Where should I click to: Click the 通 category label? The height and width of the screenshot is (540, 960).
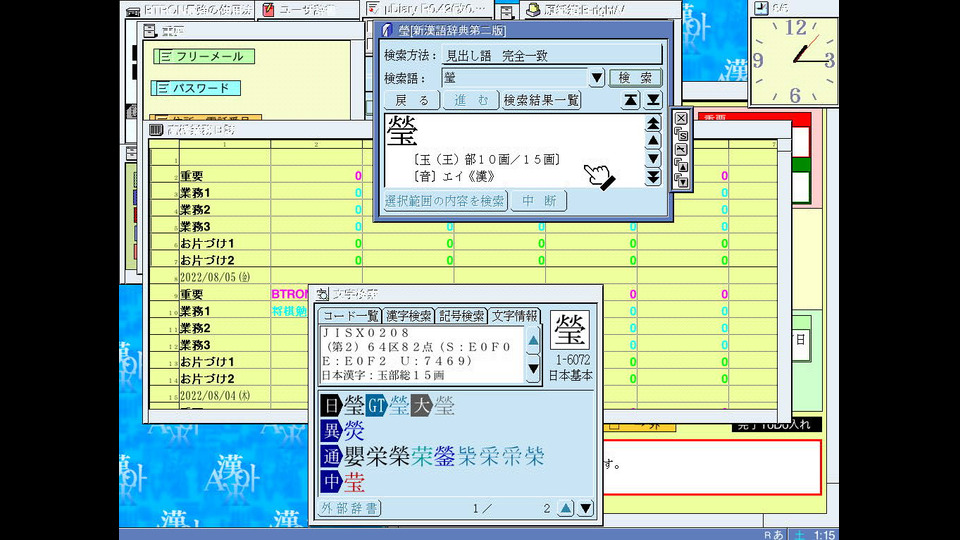pos(331,457)
